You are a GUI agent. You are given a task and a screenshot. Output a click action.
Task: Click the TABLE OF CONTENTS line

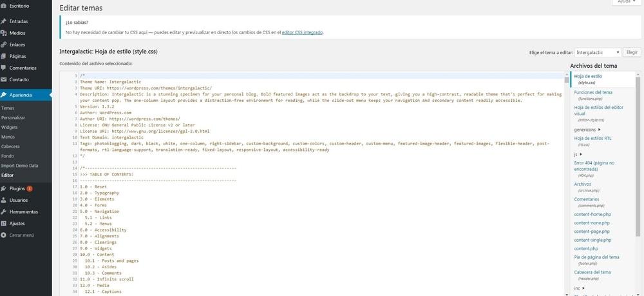tap(107, 174)
